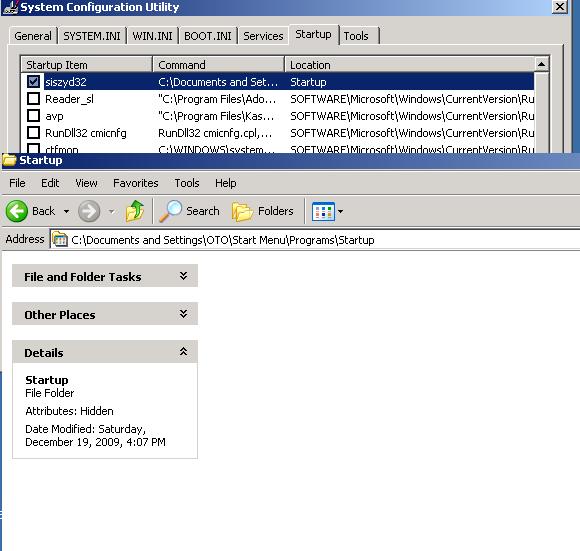Click the Startup window title folder icon
Screen dimensions: 580x551
point(9,160)
